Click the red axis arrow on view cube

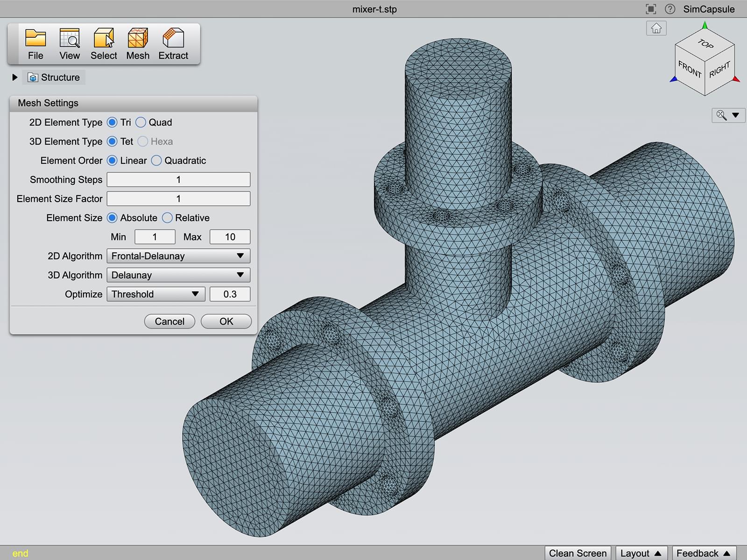(x=736, y=79)
